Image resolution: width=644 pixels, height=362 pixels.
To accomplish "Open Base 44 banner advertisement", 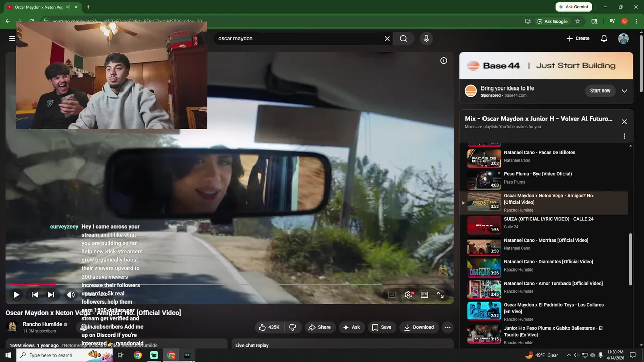I will pos(546,66).
